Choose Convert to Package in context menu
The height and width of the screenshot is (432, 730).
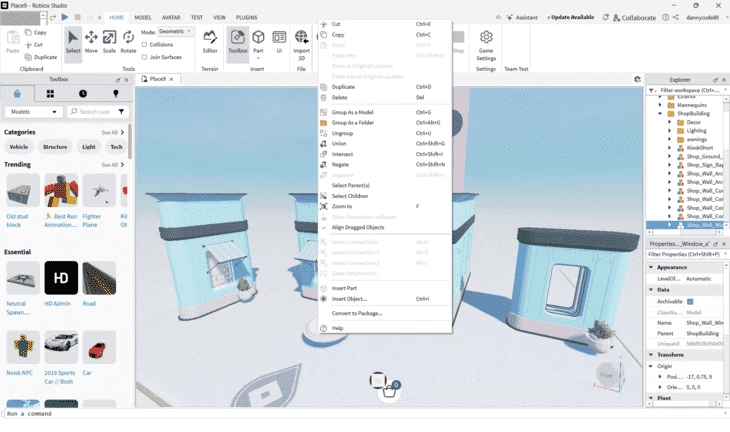click(x=385, y=313)
